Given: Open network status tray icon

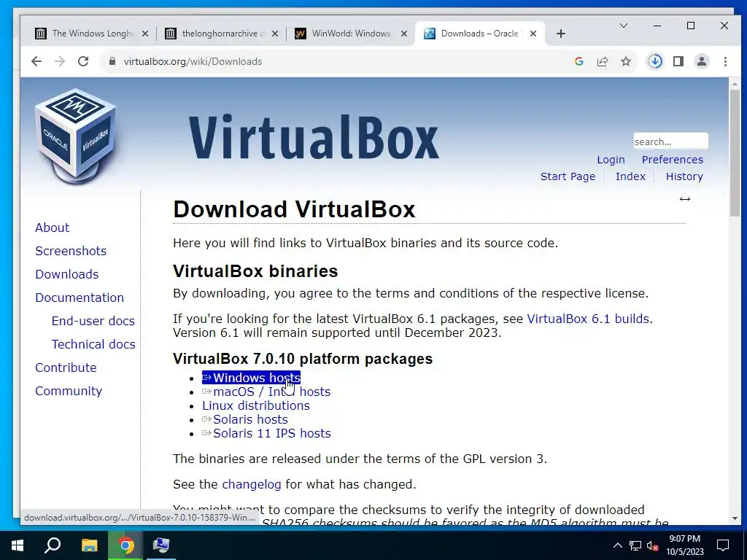Looking at the screenshot, I should coord(635,545).
